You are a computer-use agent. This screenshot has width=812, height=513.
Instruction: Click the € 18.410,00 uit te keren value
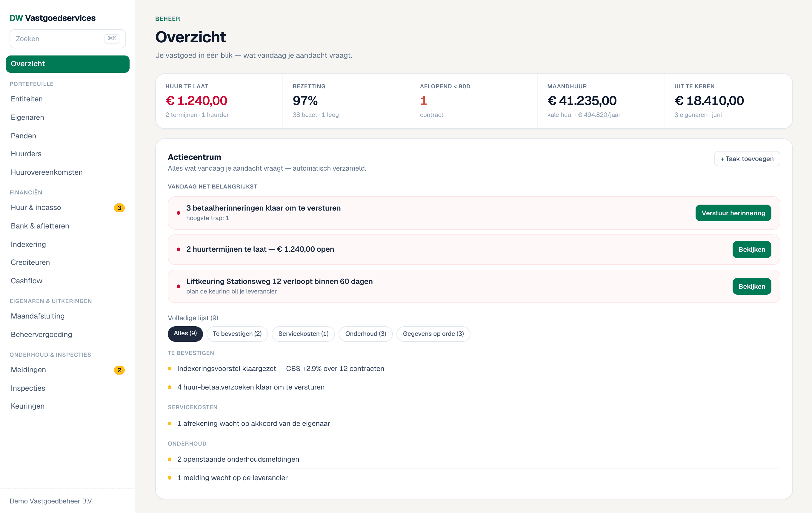(709, 101)
